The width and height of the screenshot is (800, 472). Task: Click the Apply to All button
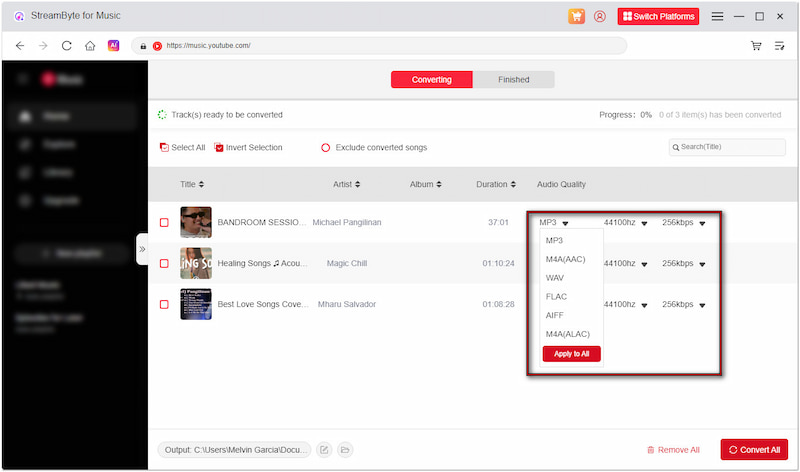click(571, 354)
